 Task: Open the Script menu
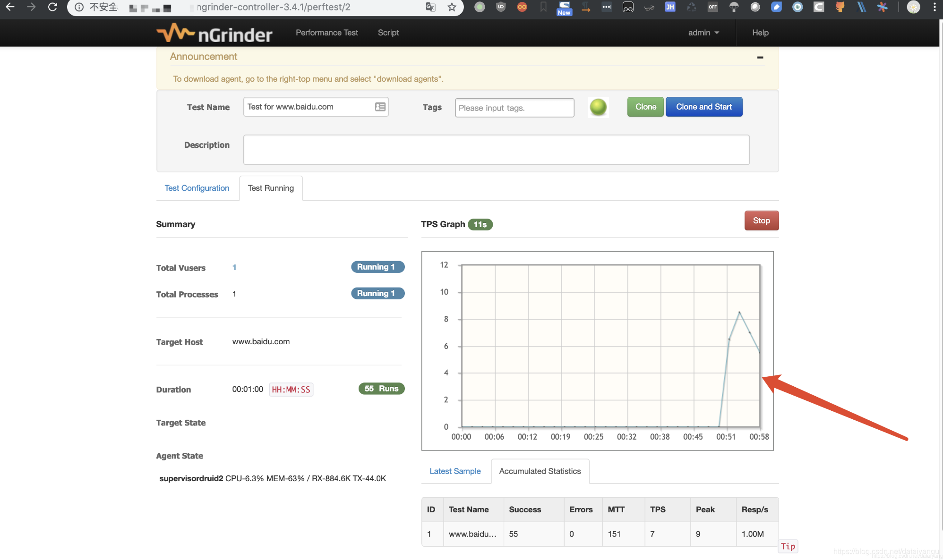click(x=388, y=33)
